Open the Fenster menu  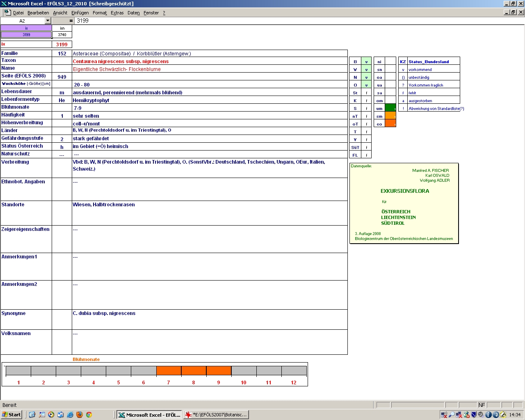[x=151, y=13]
